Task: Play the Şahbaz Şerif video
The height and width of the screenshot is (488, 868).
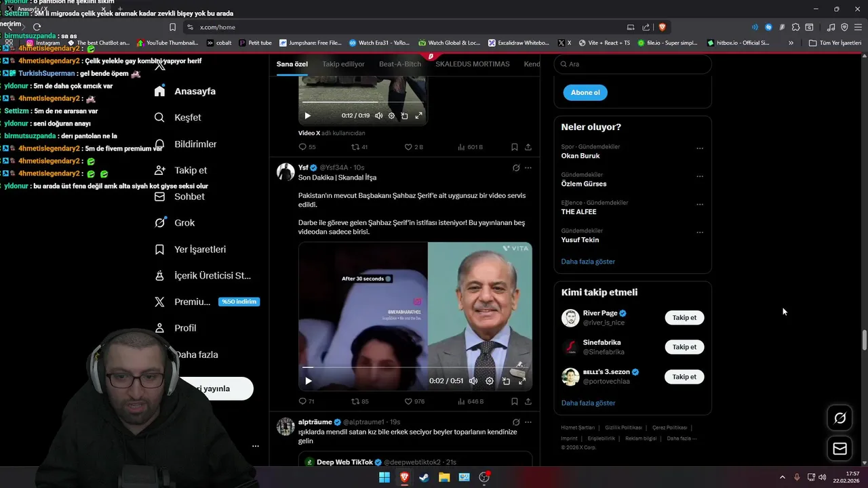Action: pyautogui.click(x=309, y=381)
